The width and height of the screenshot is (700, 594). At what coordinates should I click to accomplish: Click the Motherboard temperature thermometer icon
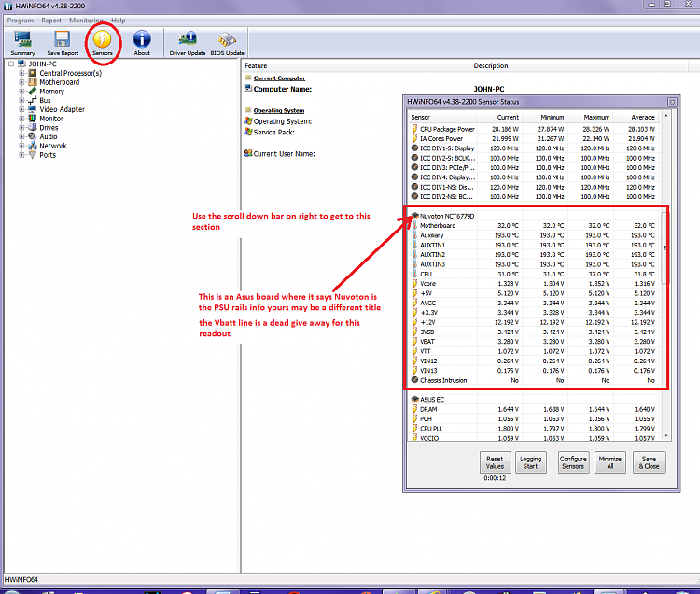(x=414, y=225)
